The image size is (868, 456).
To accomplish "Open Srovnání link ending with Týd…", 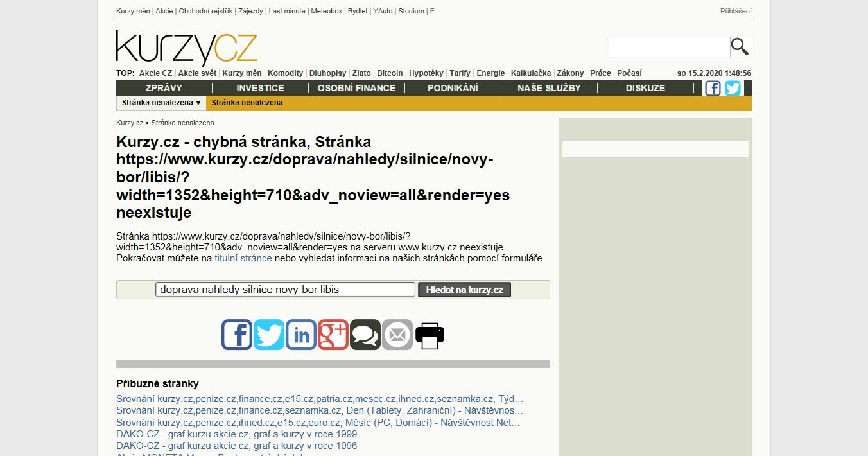I will click(x=320, y=399).
